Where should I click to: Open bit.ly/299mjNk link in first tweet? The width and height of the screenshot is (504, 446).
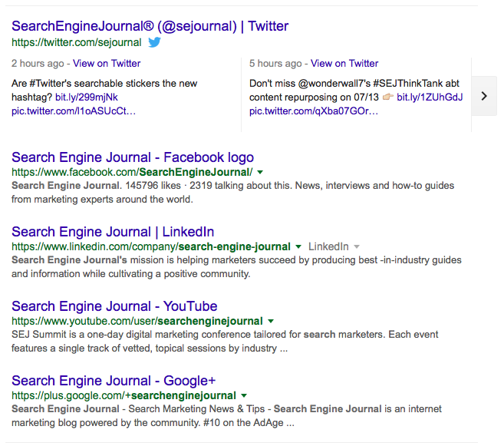click(x=87, y=97)
